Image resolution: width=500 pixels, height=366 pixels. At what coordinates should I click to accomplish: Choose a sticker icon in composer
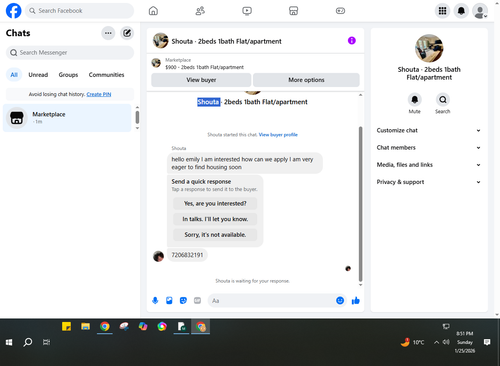pos(183,301)
